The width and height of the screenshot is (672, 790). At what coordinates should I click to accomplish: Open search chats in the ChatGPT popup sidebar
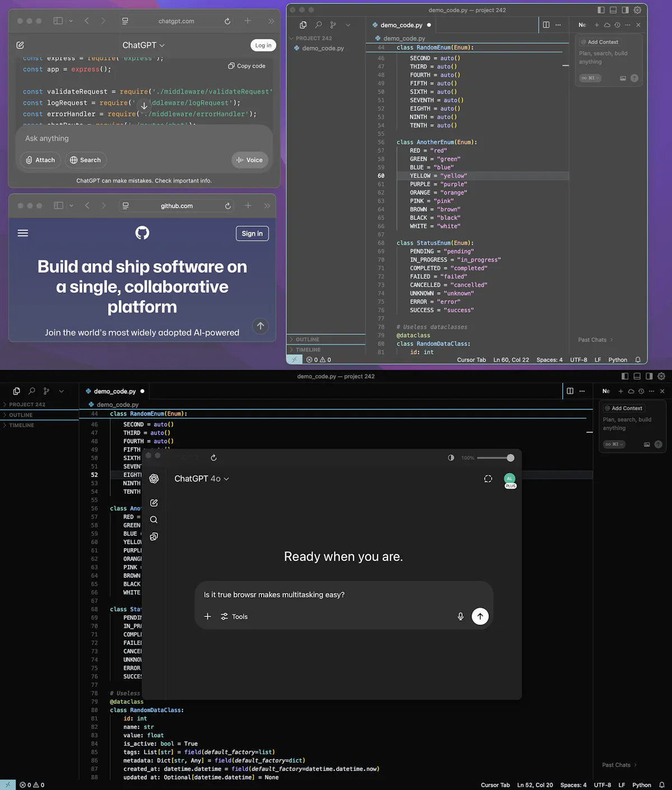[154, 520]
